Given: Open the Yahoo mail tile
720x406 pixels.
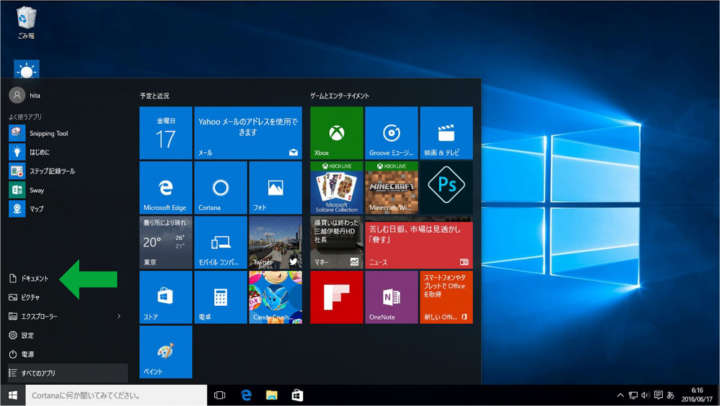Looking at the screenshot, I should (x=248, y=133).
